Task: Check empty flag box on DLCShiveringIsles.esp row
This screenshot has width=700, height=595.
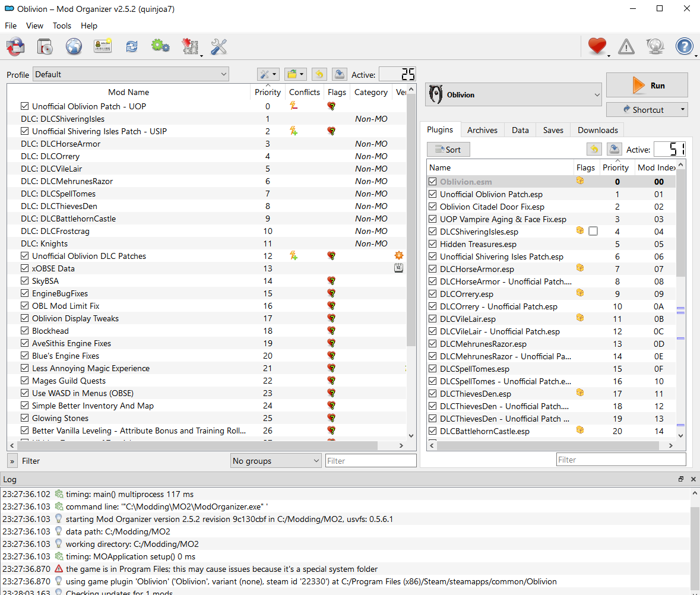Action: click(593, 231)
